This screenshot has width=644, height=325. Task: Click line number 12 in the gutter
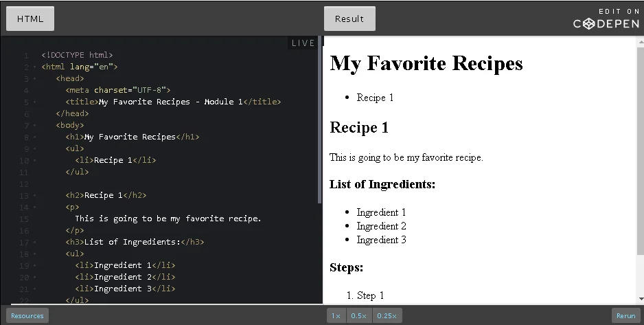pyautogui.click(x=24, y=184)
